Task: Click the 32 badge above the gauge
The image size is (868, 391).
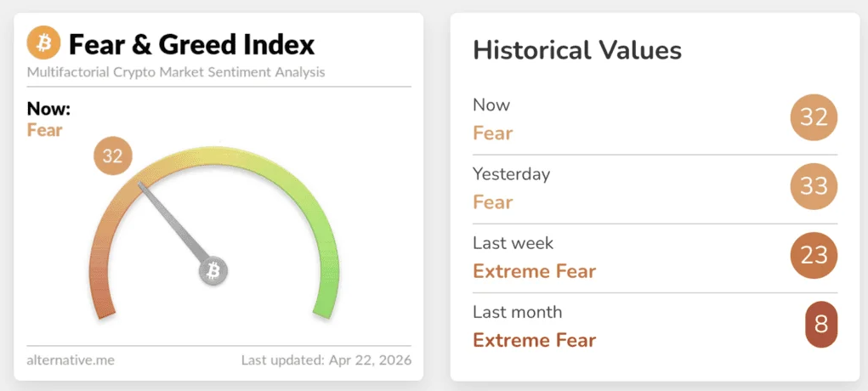Action: [112, 156]
